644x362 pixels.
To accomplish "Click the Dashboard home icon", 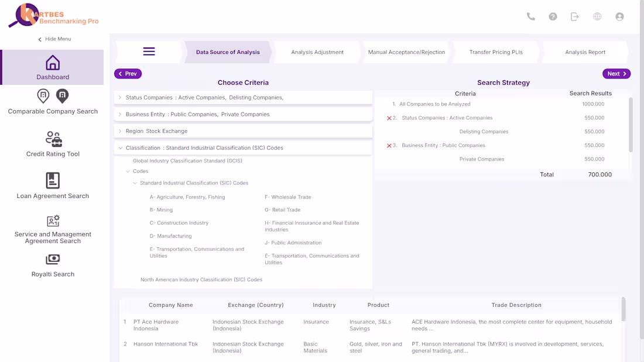I will click(x=53, y=63).
